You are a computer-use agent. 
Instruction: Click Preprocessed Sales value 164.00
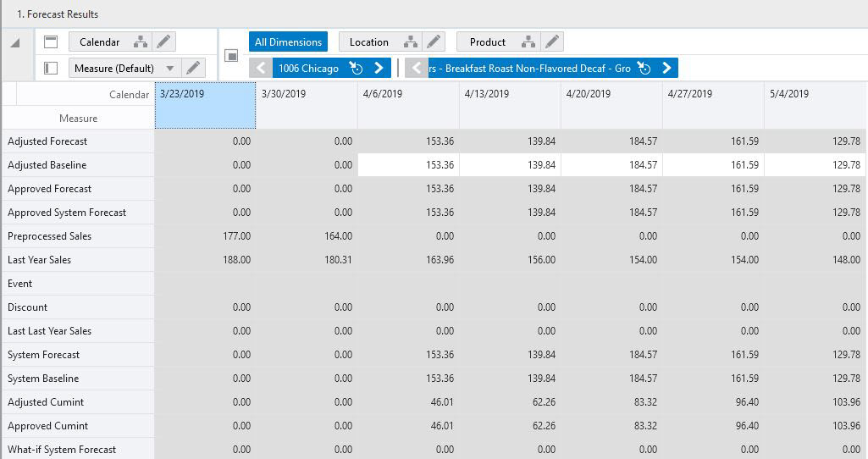point(338,236)
